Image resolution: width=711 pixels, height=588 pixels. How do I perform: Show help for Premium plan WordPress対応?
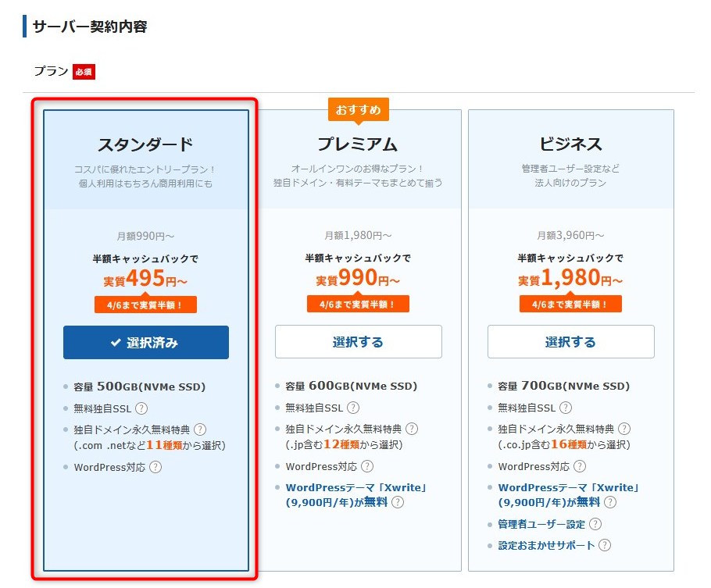pyautogui.click(x=367, y=466)
